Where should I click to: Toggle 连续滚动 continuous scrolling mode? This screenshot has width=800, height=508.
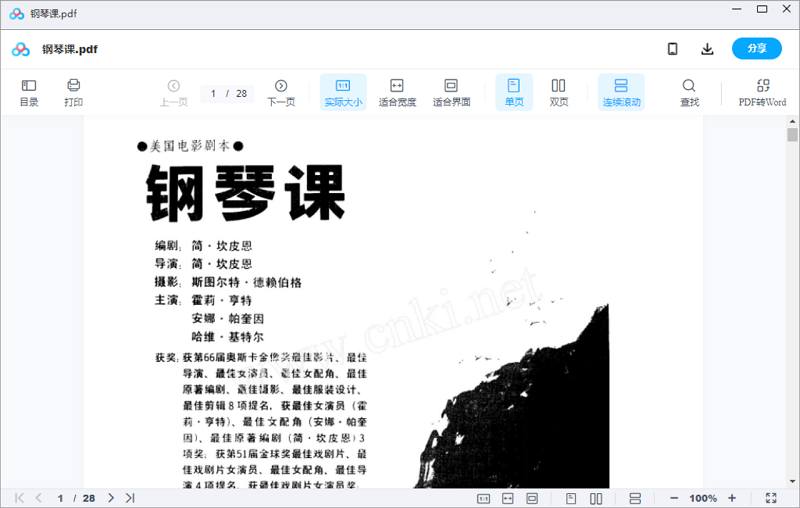coord(621,92)
